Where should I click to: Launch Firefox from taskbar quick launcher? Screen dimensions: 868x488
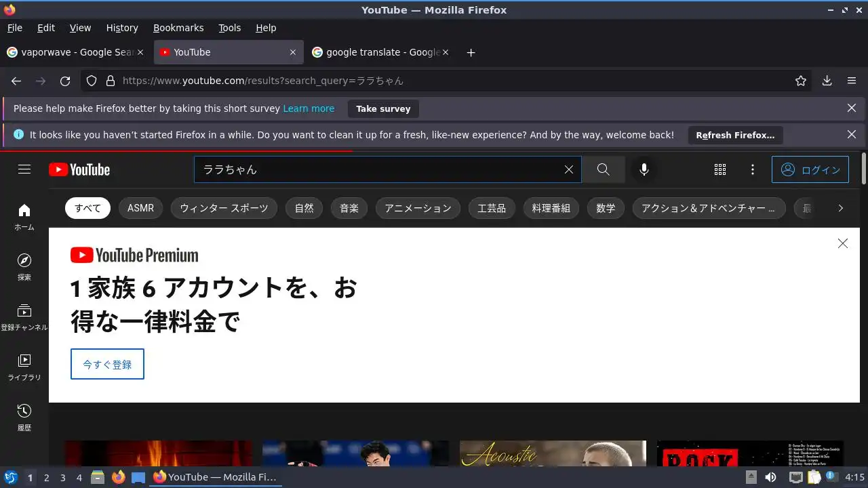click(118, 478)
